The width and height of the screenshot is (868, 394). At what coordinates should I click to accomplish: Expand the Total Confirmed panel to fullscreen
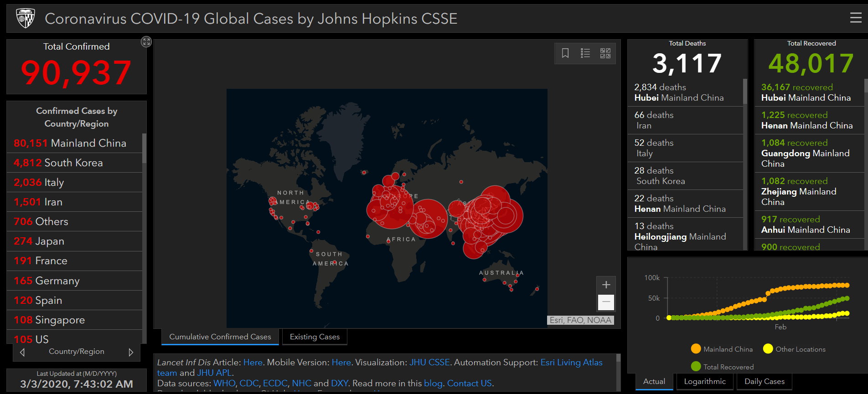tap(146, 42)
